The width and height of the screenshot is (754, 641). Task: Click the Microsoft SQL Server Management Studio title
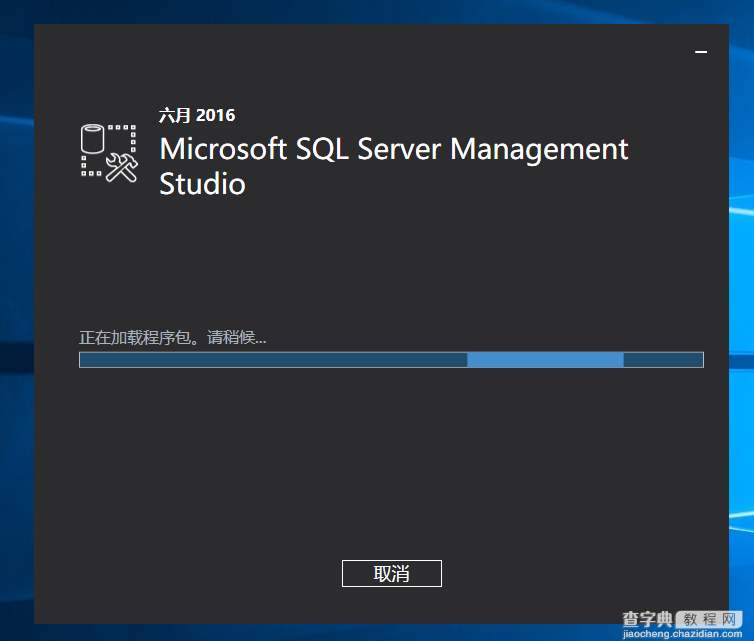(x=394, y=166)
